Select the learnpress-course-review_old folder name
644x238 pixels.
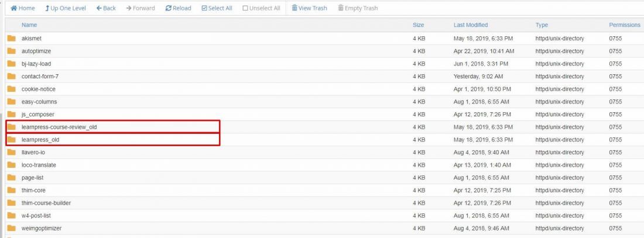(59, 127)
